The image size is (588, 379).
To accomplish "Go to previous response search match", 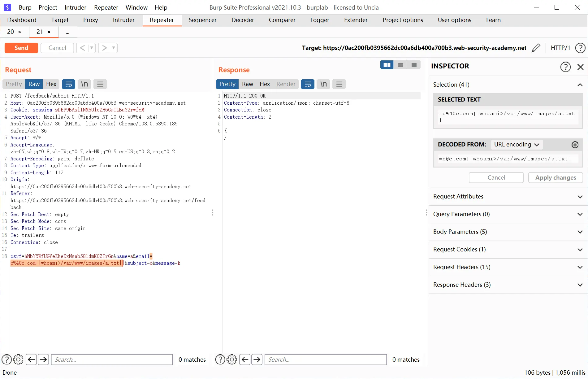I will [x=245, y=359].
